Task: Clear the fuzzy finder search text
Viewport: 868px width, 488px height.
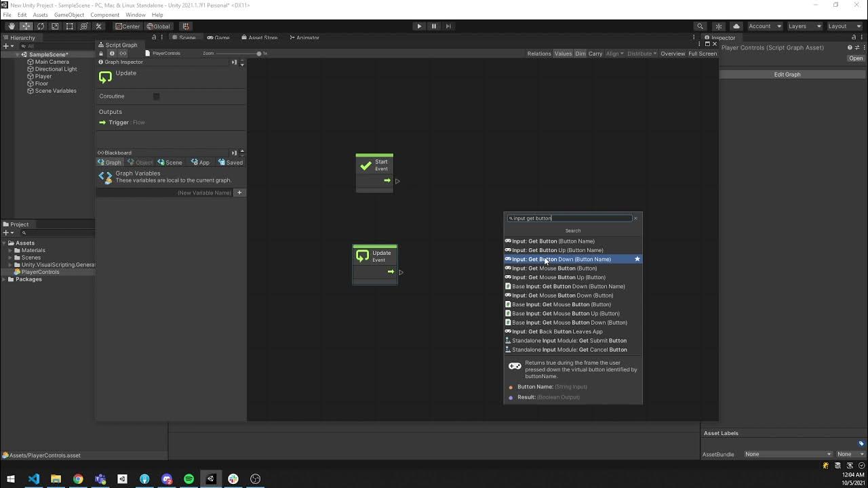Action: (x=635, y=218)
